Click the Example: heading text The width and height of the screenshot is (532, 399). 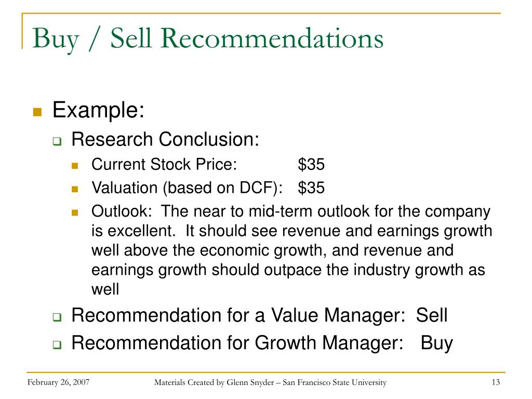[x=98, y=110]
